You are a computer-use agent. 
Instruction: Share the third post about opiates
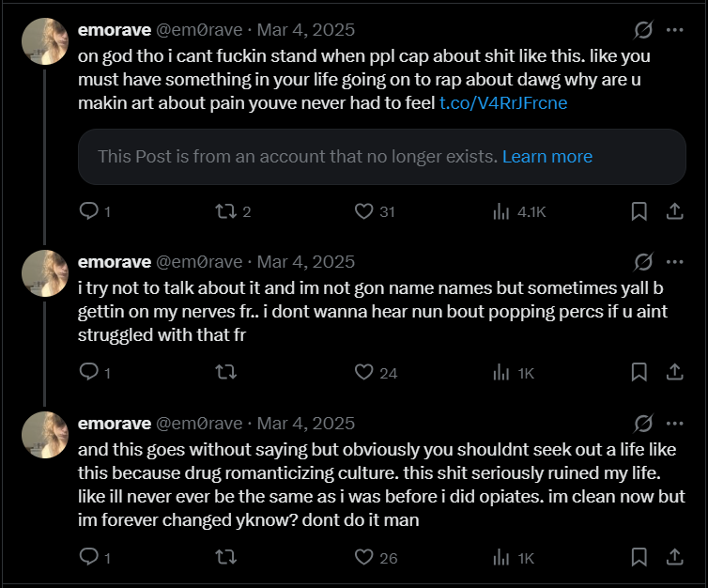(673, 557)
